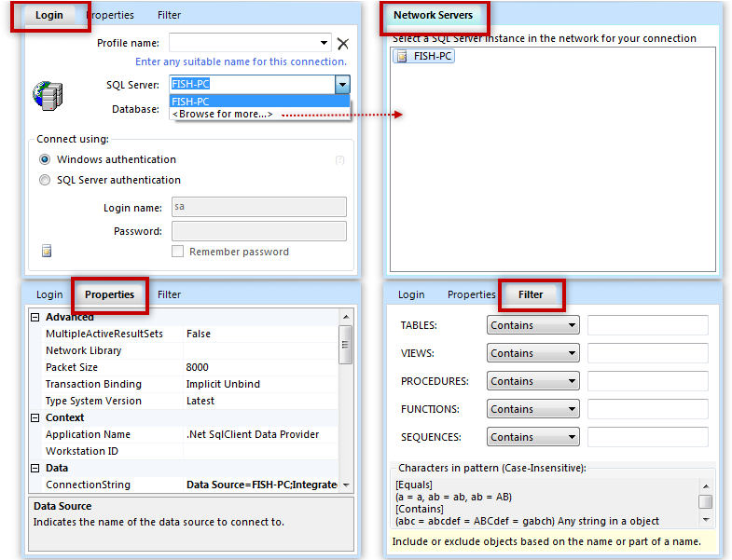Click the X icon beside Profile name
Viewport: 732px width, 560px height.
tap(342, 43)
